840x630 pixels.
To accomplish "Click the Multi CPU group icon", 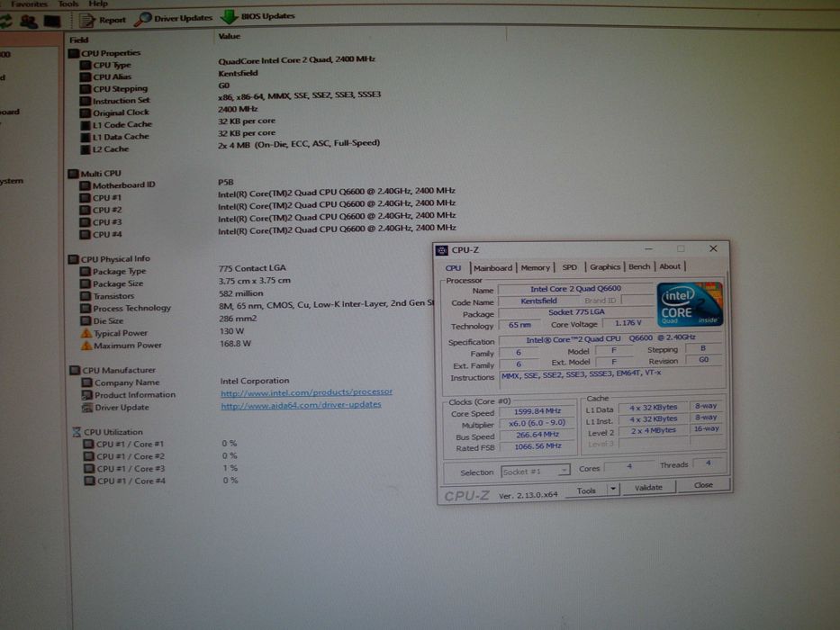I will coord(74,174).
